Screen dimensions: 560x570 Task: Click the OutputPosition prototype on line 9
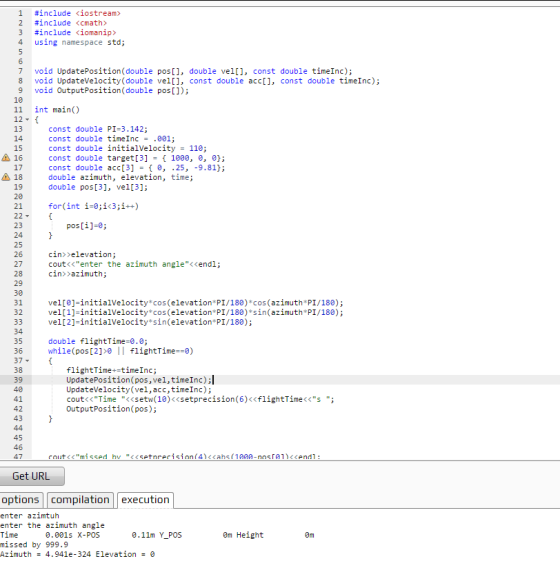pos(112,91)
